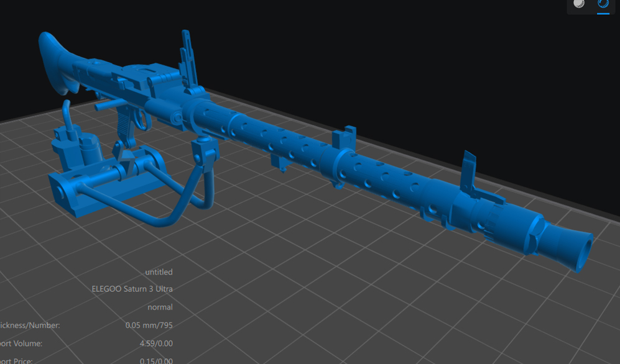Click the normal profile label
The width and height of the screenshot is (620, 364).
160,307
